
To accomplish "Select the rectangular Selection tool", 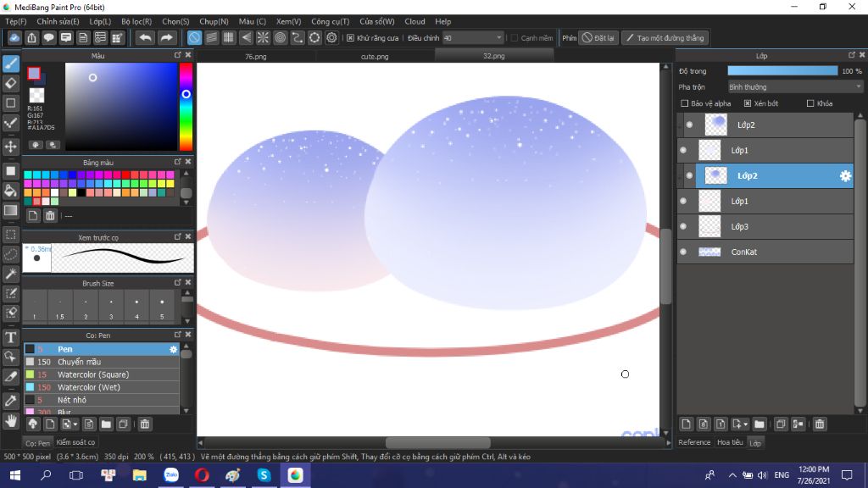I will click(11, 235).
